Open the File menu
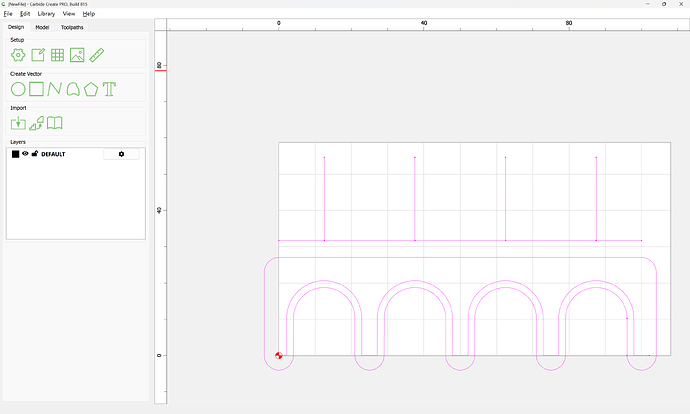Screen dimensions: 690x414 8,14
